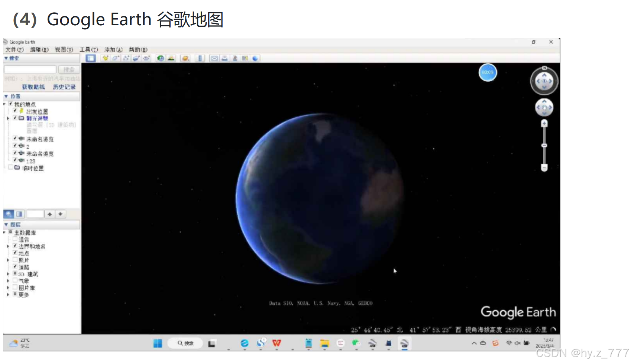
Task: Collapse the 图层 panel header
Action: pyautogui.click(x=42, y=225)
